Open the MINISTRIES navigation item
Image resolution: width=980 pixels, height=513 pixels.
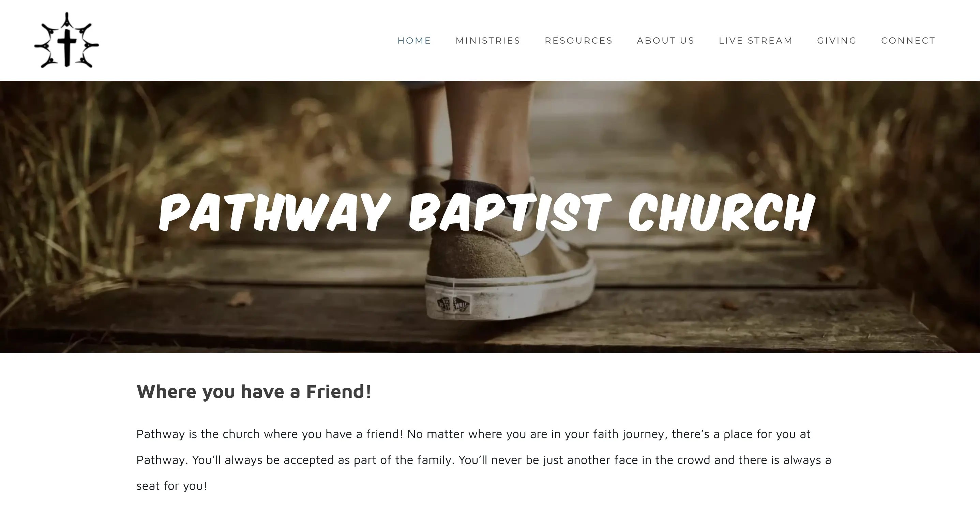coord(488,40)
